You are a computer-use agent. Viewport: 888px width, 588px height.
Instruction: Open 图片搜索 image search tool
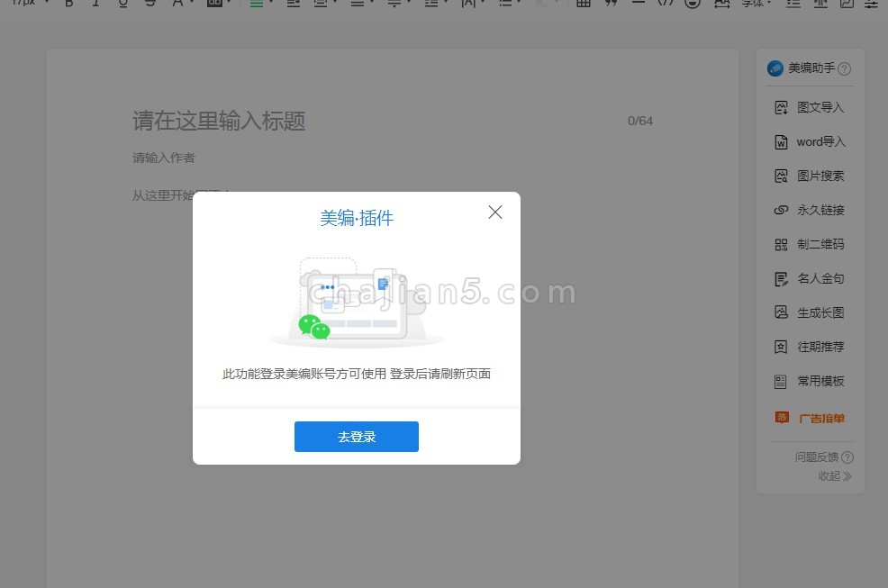point(810,176)
